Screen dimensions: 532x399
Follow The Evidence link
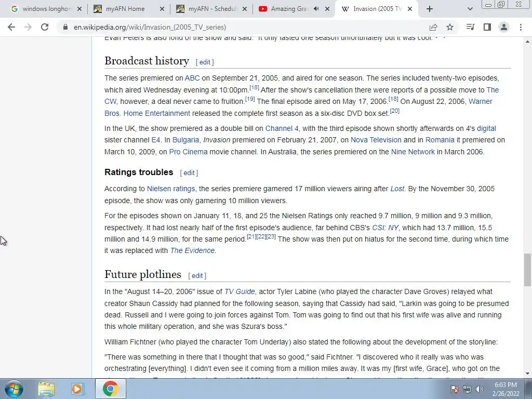click(192, 251)
